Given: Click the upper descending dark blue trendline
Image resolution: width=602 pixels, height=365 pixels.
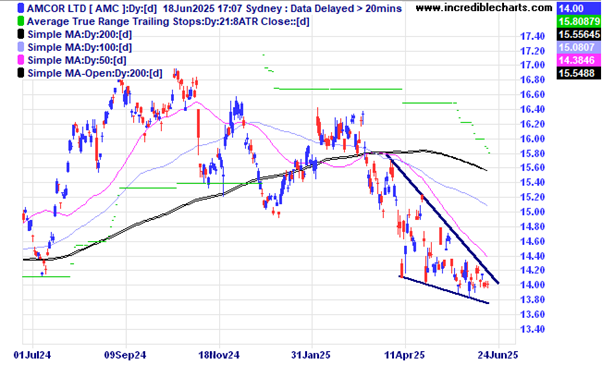Looking at the screenshot, I should point(442,218).
